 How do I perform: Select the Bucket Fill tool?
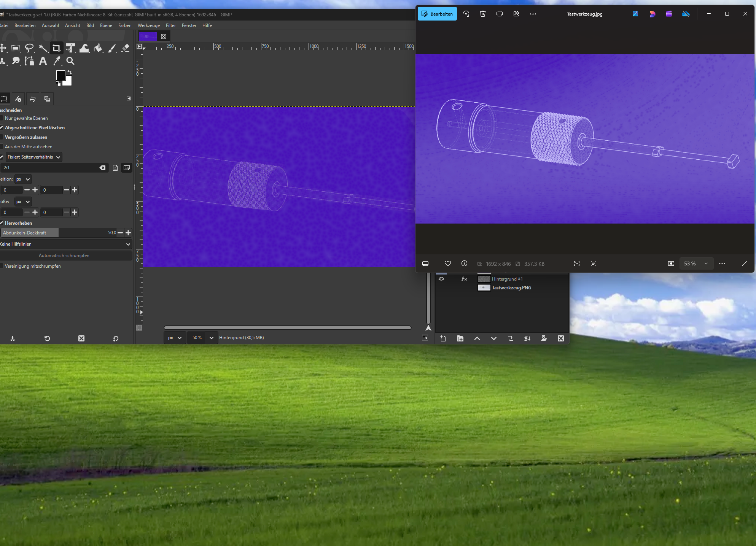click(x=98, y=48)
